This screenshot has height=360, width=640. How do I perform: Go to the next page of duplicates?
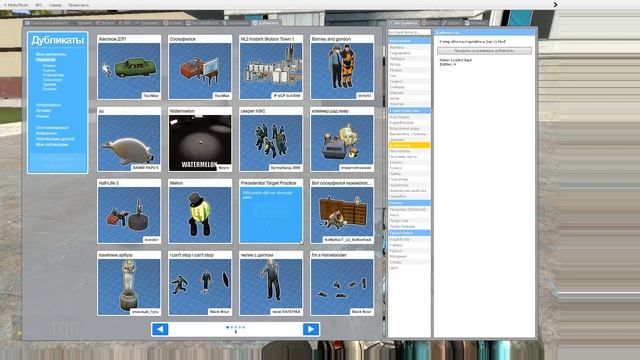(x=311, y=329)
